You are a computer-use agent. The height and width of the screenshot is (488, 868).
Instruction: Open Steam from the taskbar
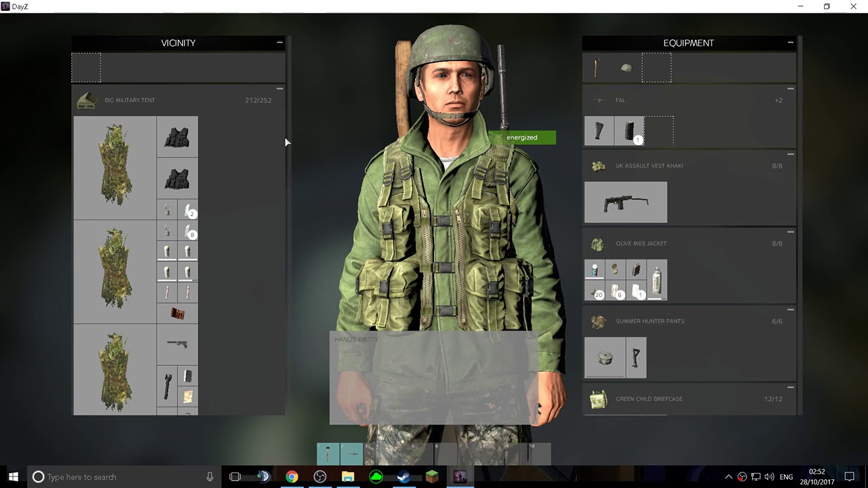click(403, 476)
